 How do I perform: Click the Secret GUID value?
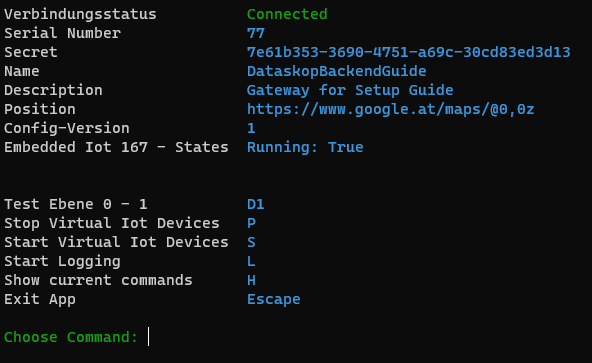pyautogui.click(x=409, y=52)
